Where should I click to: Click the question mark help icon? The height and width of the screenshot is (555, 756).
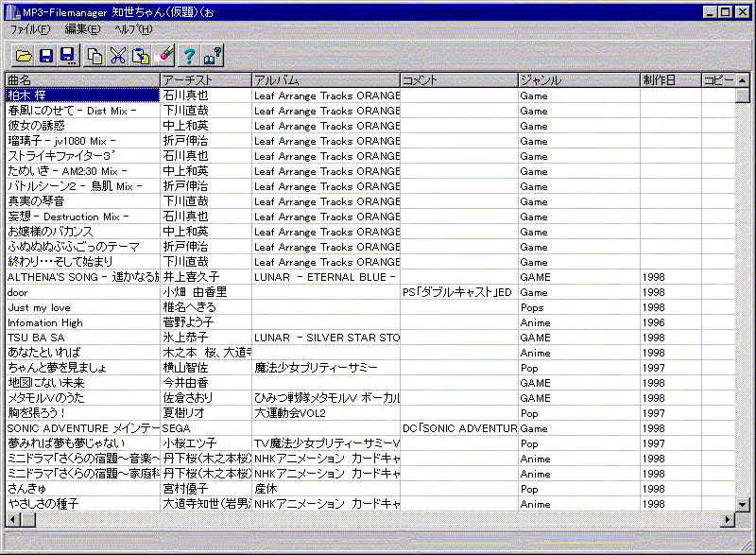tap(189, 56)
